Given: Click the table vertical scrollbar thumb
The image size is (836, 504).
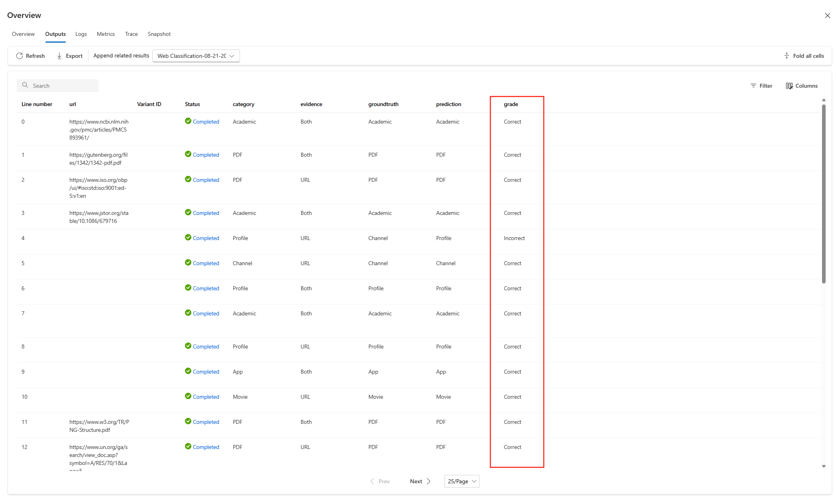Looking at the screenshot, I should tap(824, 193).
